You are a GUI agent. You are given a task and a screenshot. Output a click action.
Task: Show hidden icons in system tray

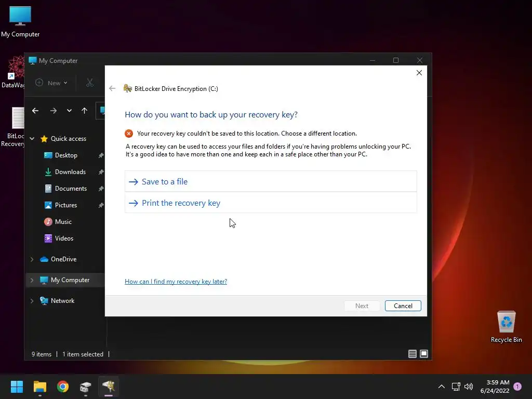(442, 387)
